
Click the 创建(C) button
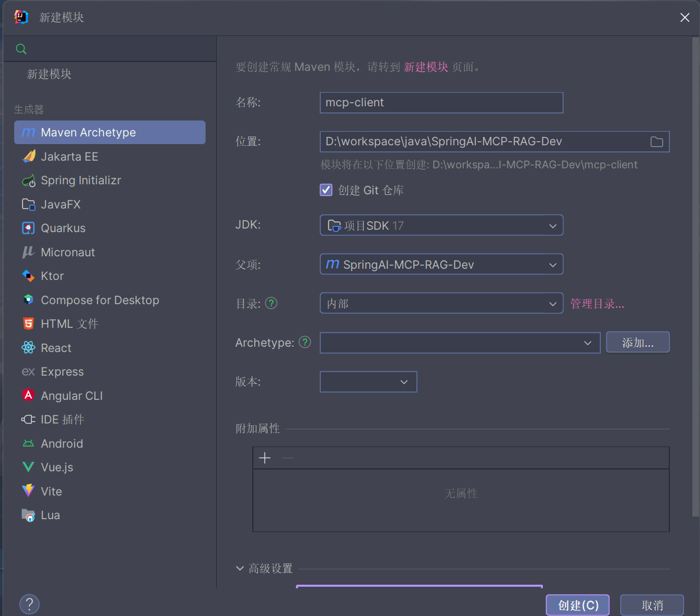tap(578, 605)
